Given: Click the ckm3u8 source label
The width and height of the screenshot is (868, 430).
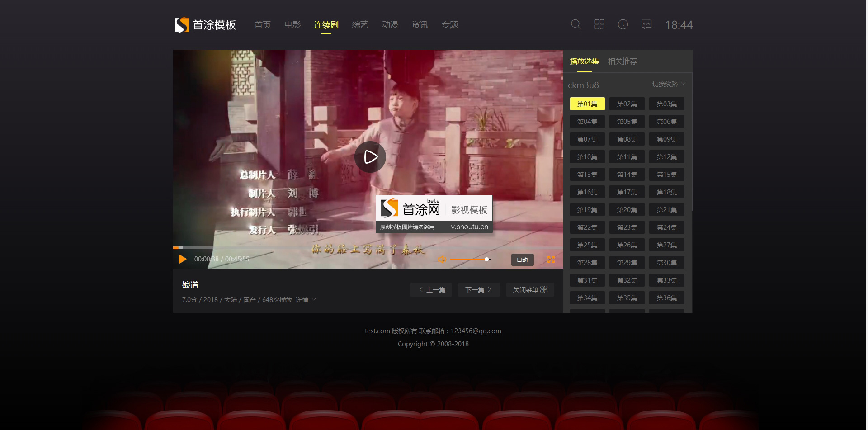Looking at the screenshot, I should tap(583, 85).
